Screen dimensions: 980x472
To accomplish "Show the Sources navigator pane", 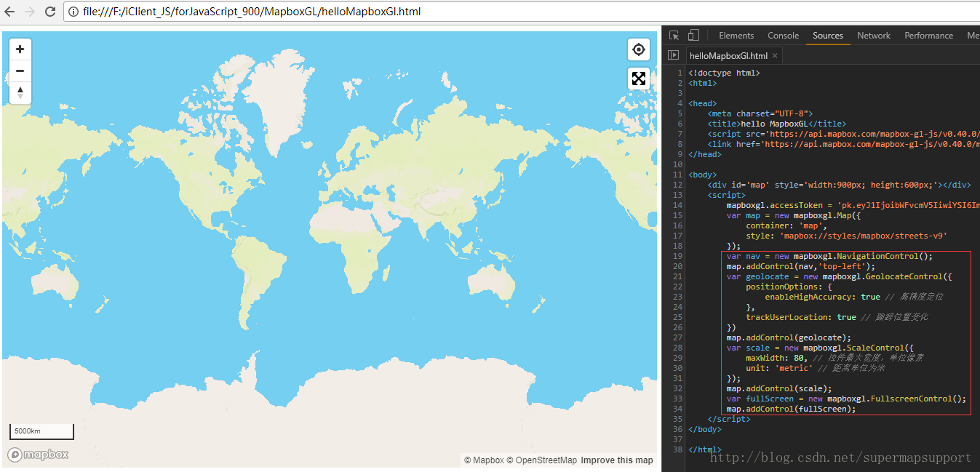I will pos(673,55).
